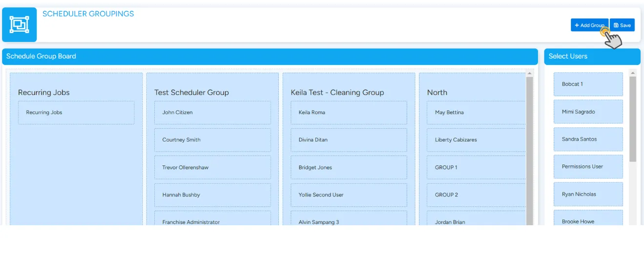The image size is (644, 272).
Task: Pick the Trevor Ollerenshaw card
Action: pos(212,168)
